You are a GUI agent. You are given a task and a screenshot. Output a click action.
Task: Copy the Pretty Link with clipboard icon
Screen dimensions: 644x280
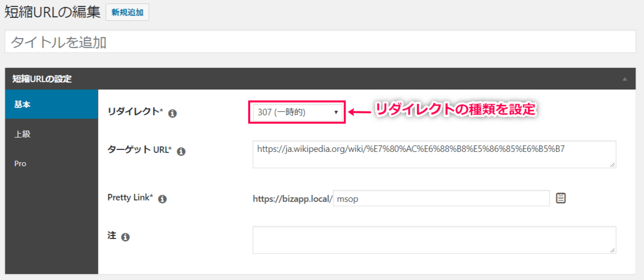pyautogui.click(x=561, y=198)
